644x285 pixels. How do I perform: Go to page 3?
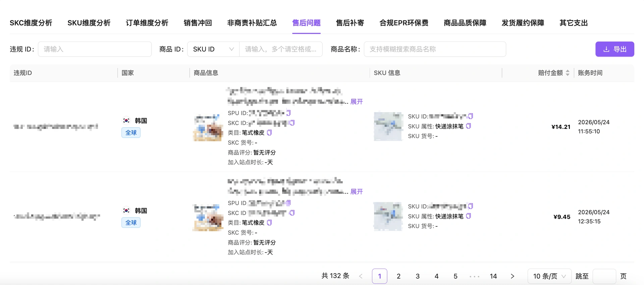point(418,276)
